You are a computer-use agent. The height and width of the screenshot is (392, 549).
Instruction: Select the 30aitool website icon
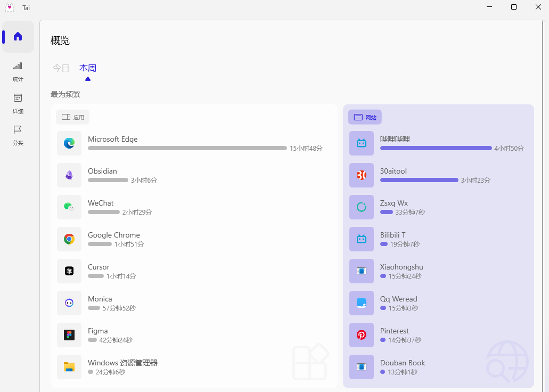tap(362, 175)
